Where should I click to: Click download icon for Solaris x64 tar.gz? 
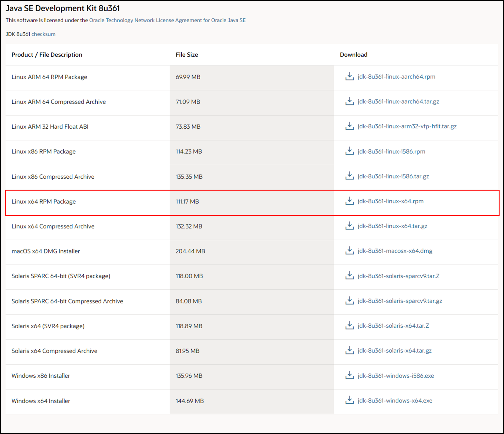click(349, 351)
